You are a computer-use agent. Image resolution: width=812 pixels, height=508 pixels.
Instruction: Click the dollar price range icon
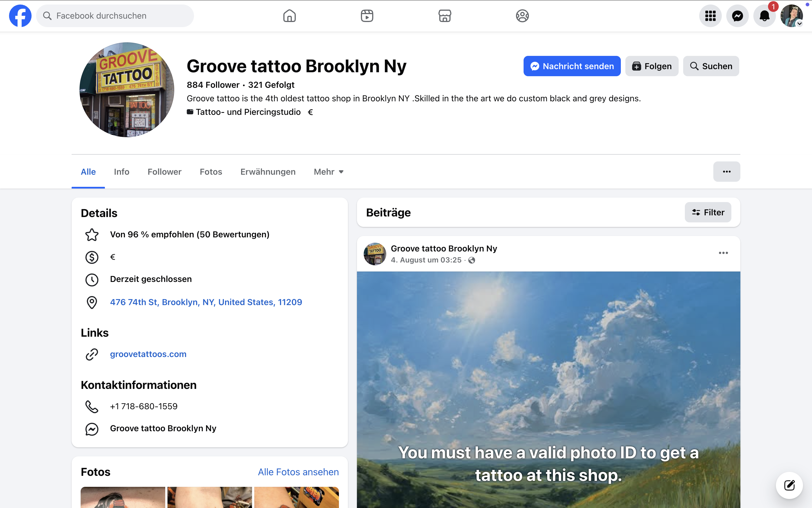coord(92,257)
